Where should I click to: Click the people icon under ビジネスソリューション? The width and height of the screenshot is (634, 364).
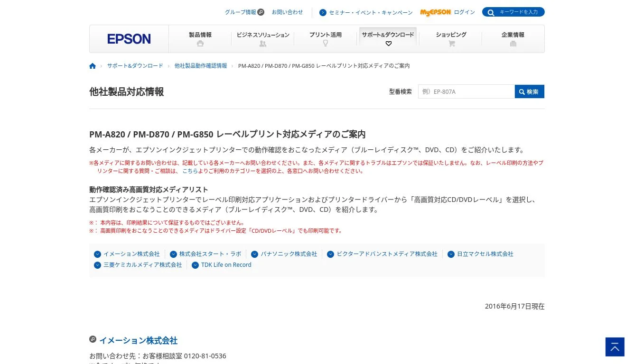[x=263, y=44]
